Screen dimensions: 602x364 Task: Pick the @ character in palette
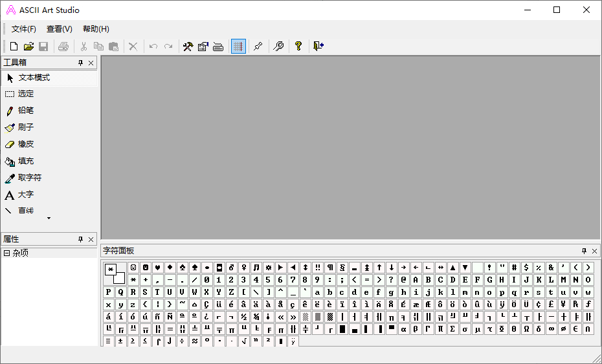point(403,279)
